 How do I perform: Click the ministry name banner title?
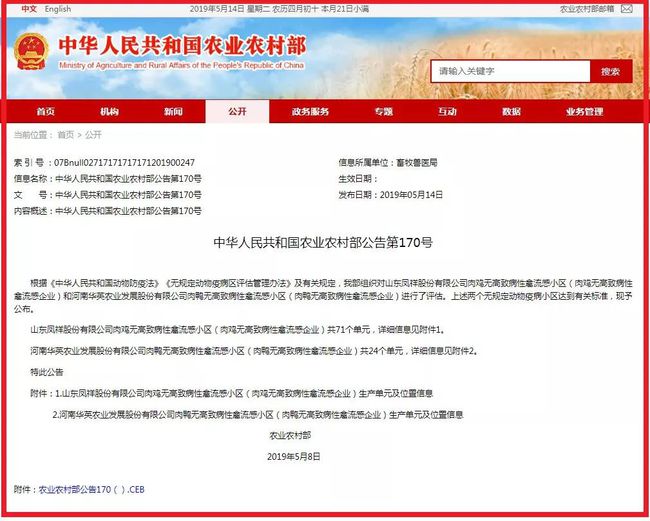[x=182, y=47]
